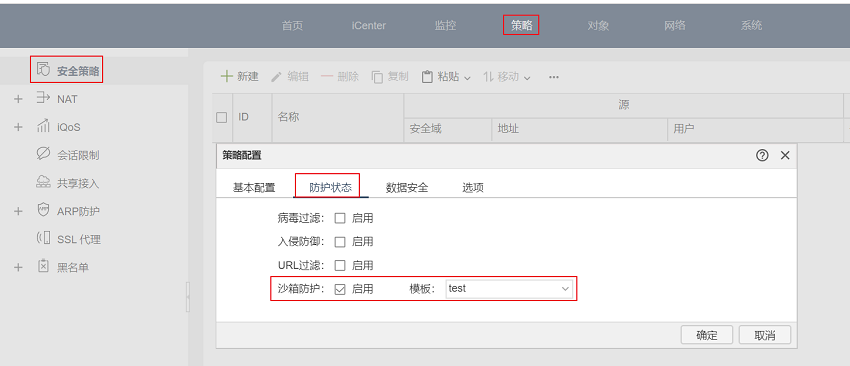Click the 复制 copy icon

[x=377, y=77]
